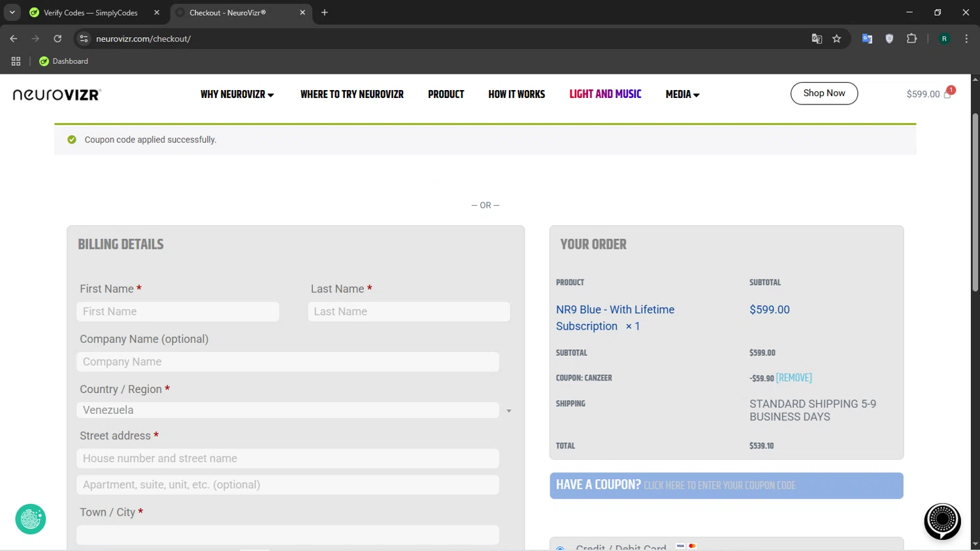Restore the browser window size

coord(938,12)
